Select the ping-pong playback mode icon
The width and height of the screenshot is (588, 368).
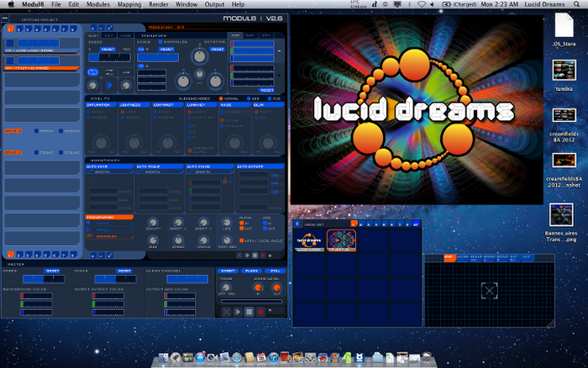[x=109, y=72]
